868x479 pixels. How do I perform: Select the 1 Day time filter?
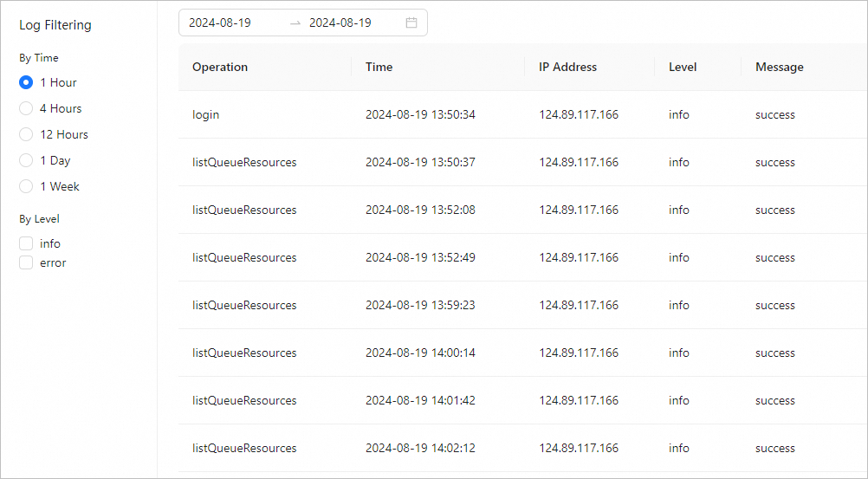click(x=26, y=160)
